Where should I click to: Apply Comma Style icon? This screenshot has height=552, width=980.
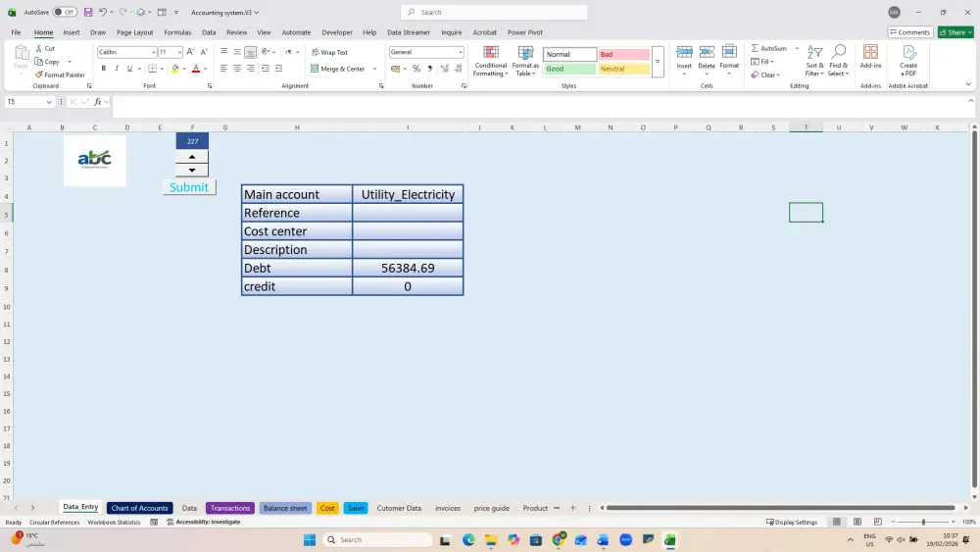pyautogui.click(x=429, y=68)
